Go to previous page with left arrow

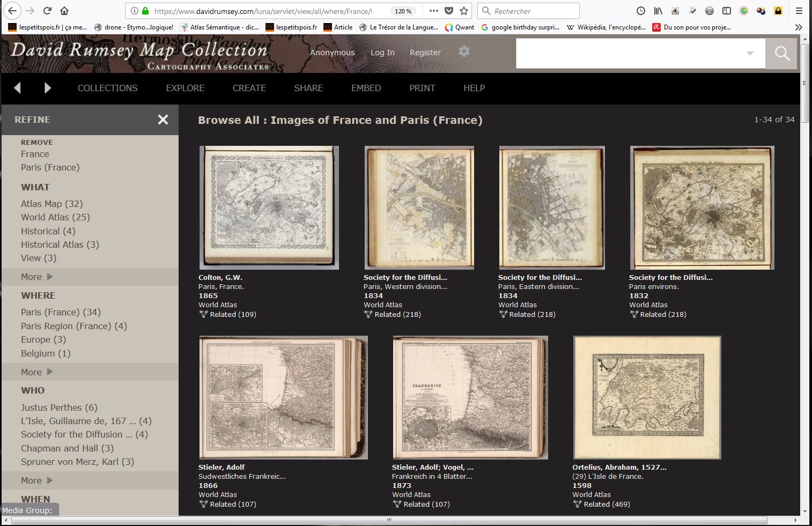tap(17, 88)
